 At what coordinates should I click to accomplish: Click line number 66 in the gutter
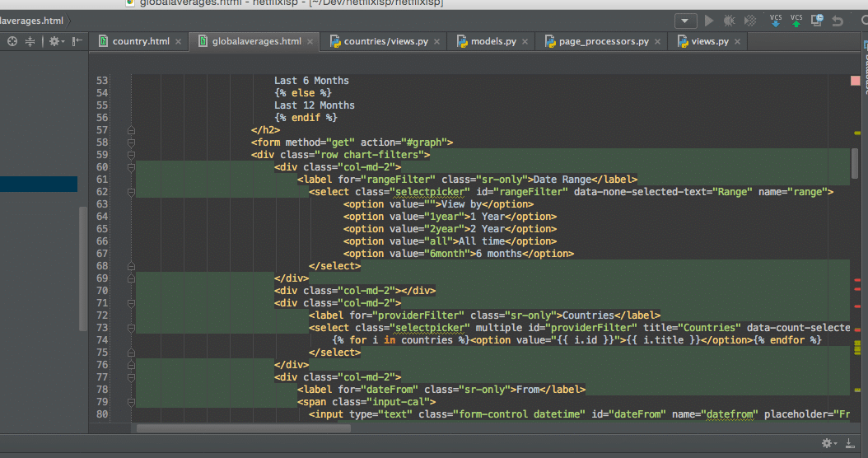(102, 241)
